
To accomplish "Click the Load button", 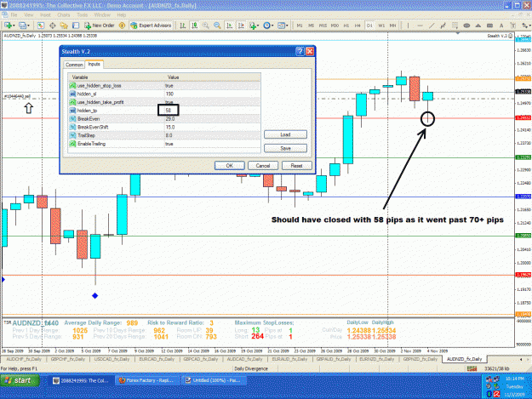I will tap(285, 134).
